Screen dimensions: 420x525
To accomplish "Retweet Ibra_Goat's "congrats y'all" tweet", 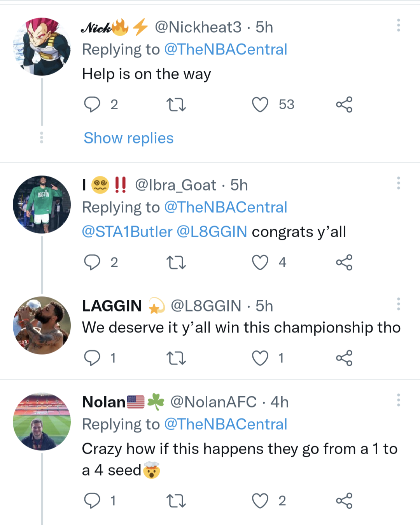I will (x=176, y=262).
